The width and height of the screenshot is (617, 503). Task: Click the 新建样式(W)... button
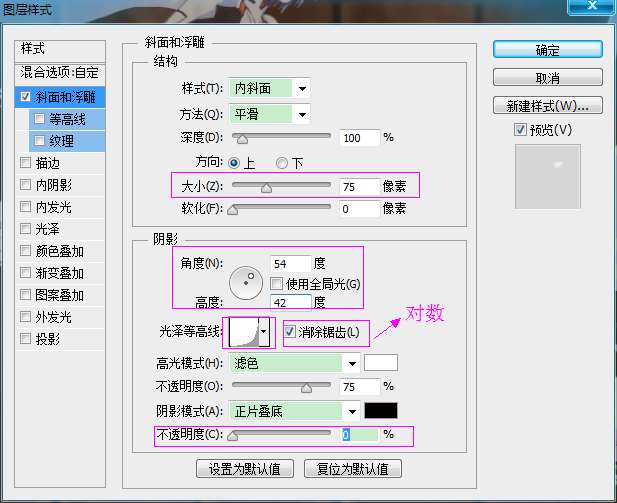547,105
